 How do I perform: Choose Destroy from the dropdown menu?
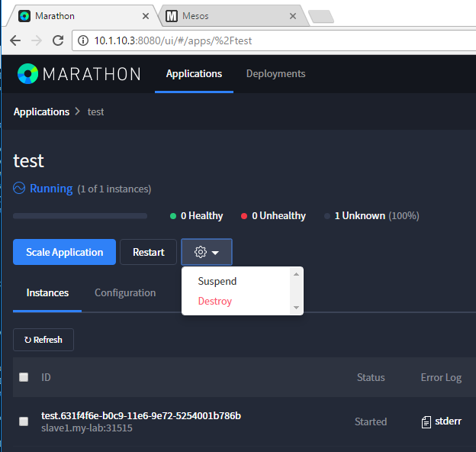coord(215,301)
